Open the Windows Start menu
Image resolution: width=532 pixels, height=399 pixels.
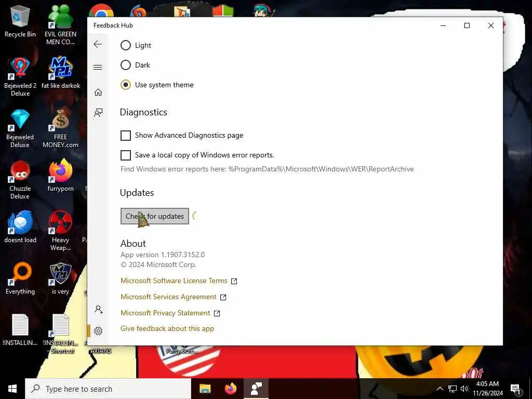click(x=12, y=389)
